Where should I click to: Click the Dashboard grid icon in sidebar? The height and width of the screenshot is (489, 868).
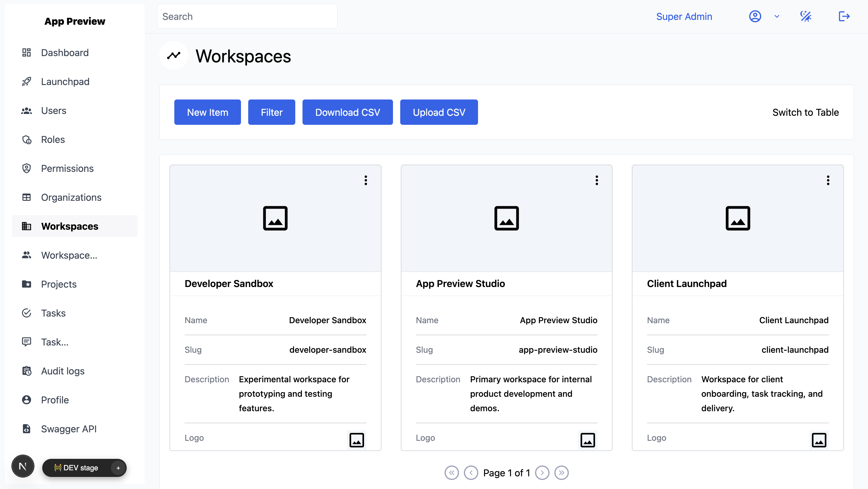[x=26, y=52]
